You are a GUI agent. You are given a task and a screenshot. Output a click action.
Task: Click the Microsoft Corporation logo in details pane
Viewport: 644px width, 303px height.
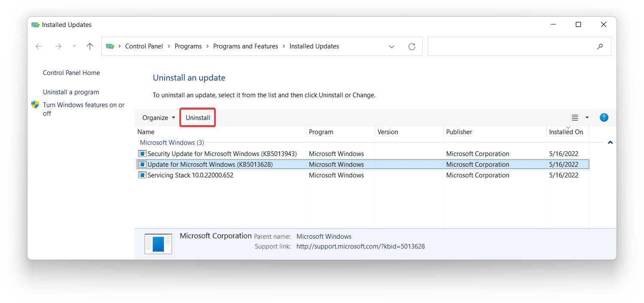pos(158,243)
